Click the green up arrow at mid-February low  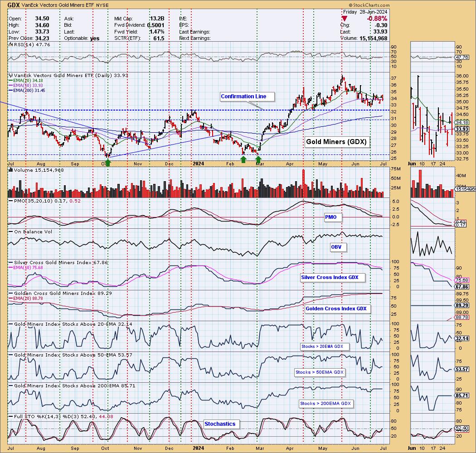click(x=243, y=159)
